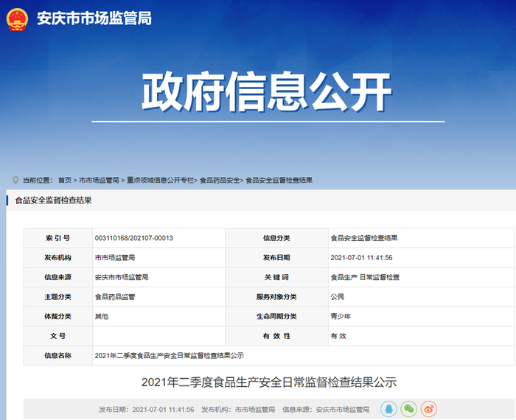Screen dimensions: 516x420
Task: Click 信息名称 row title text
Action: 170,356
